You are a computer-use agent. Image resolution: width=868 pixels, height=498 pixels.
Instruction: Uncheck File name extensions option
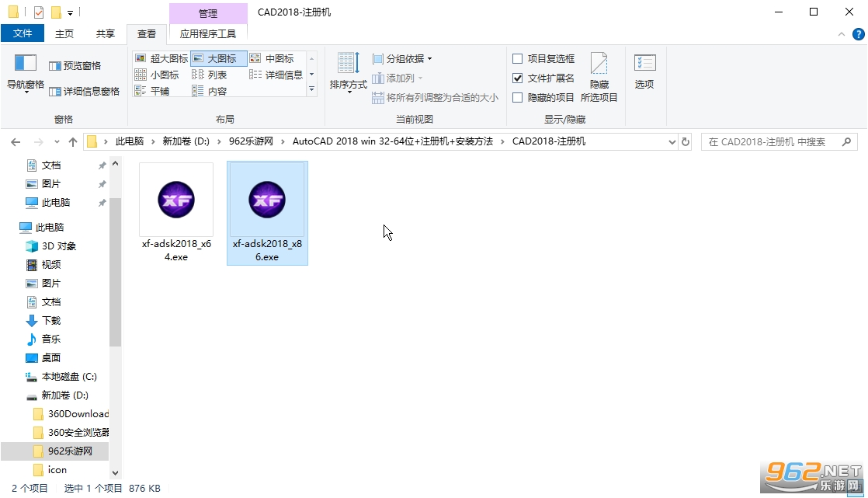(518, 78)
